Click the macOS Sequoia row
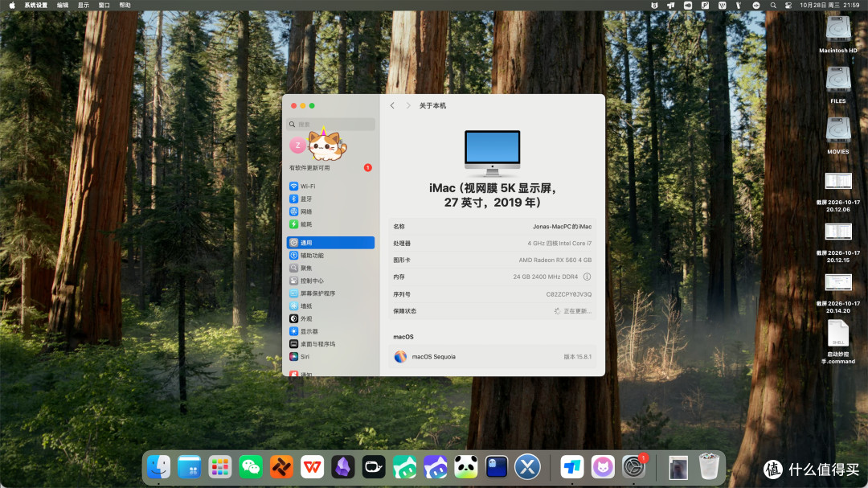Screen dimensions: 868x488 pyautogui.click(x=492, y=357)
